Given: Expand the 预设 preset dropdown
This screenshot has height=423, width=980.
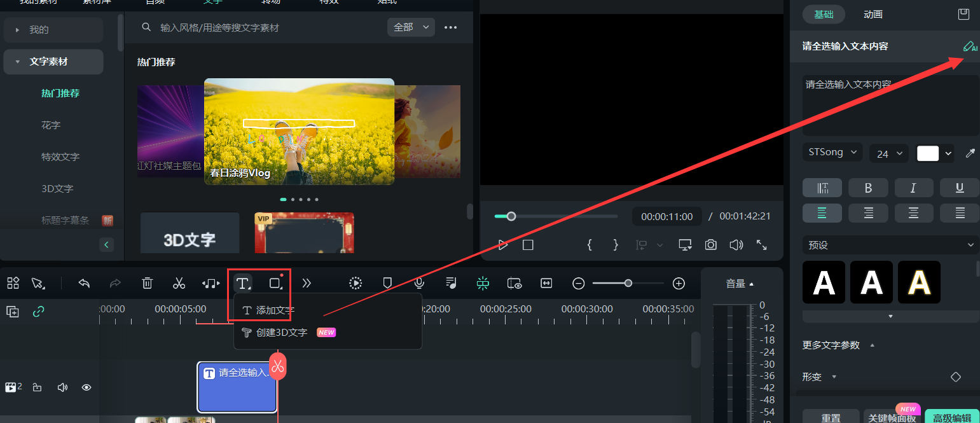Looking at the screenshot, I should point(890,245).
